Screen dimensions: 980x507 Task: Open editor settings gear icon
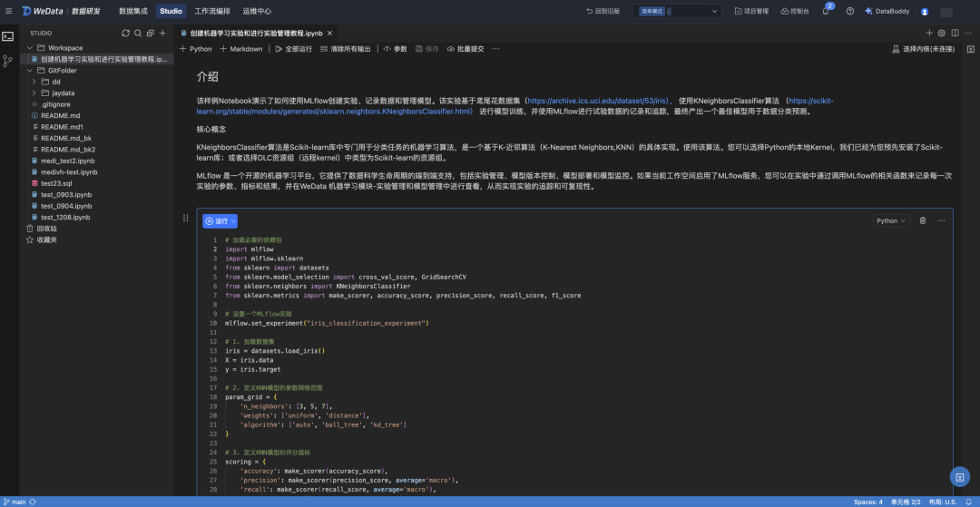tap(942, 33)
